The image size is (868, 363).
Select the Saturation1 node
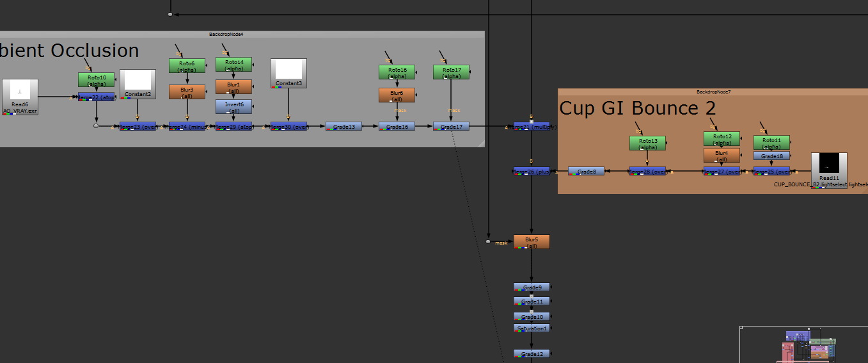tap(532, 328)
